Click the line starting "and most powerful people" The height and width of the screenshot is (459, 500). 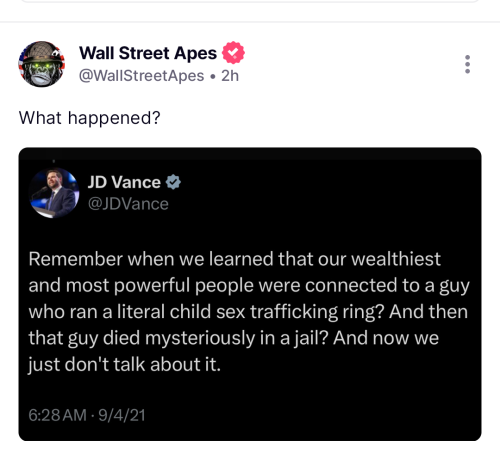coord(249,286)
